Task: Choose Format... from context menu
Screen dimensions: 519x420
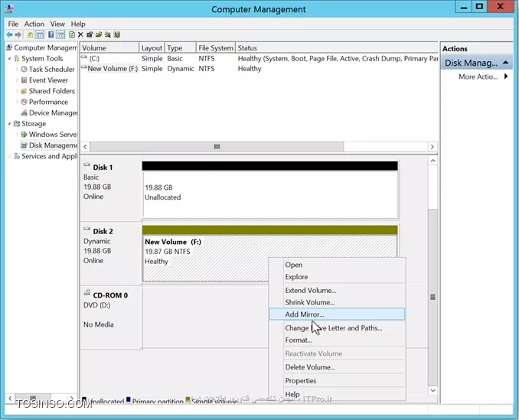Action: [337, 340]
